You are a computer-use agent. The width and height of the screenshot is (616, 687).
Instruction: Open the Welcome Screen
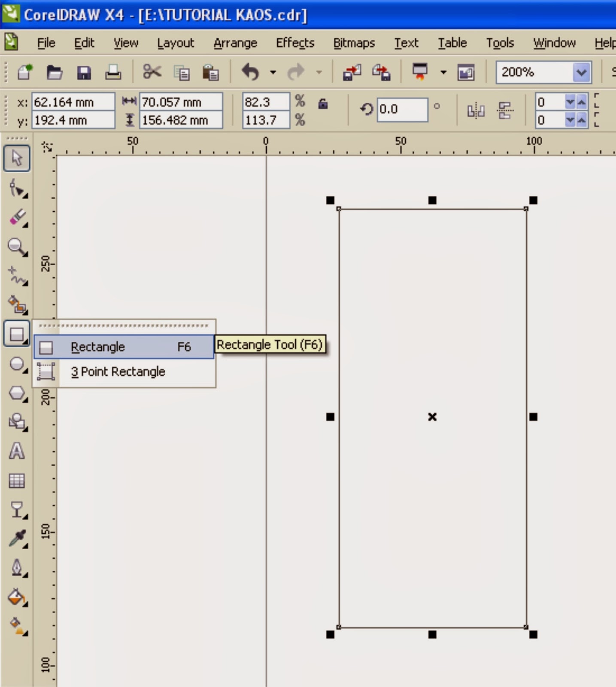pyautogui.click(x=466, y=72)
